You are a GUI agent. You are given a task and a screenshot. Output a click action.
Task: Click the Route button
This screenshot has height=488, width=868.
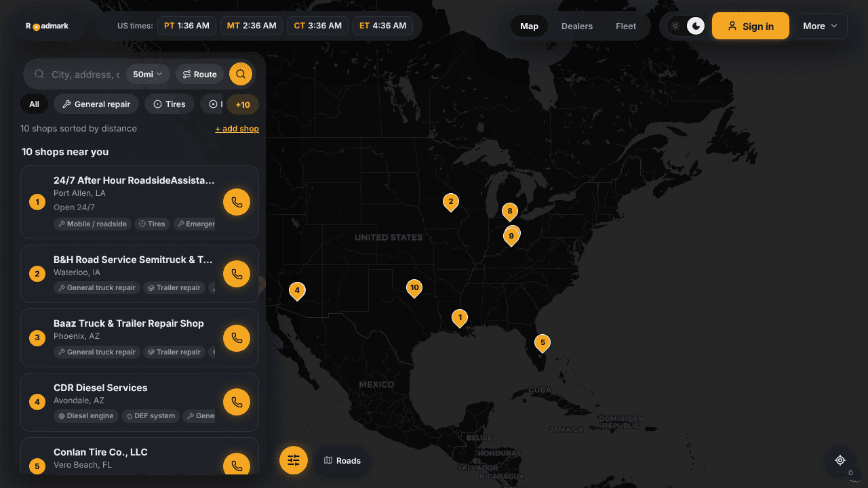tap(200, 74)
